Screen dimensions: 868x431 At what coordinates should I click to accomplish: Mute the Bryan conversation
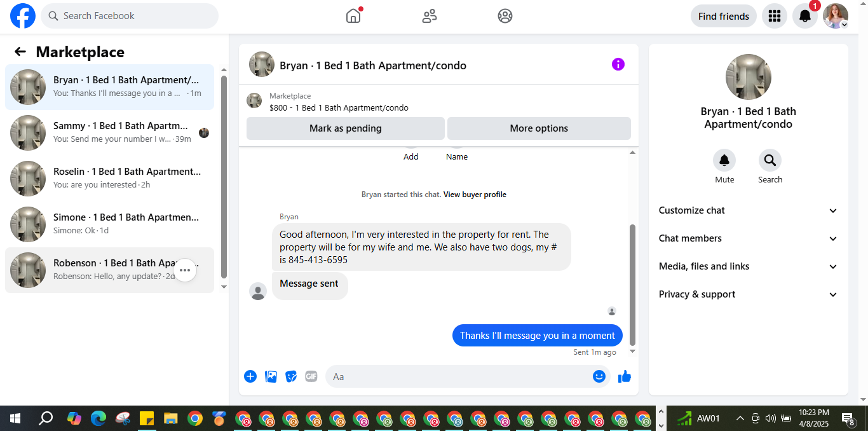point(724,160)
